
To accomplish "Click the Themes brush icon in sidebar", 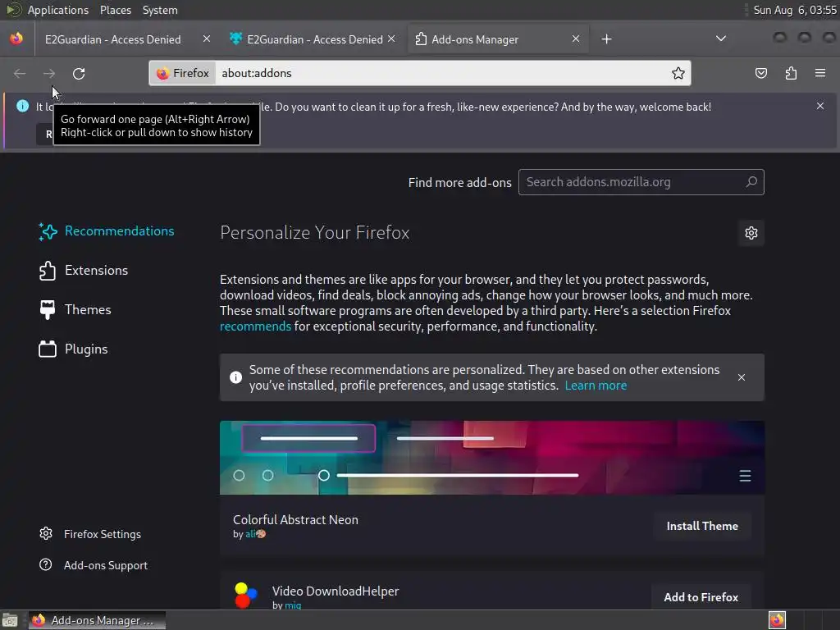I will click(47, 309).
